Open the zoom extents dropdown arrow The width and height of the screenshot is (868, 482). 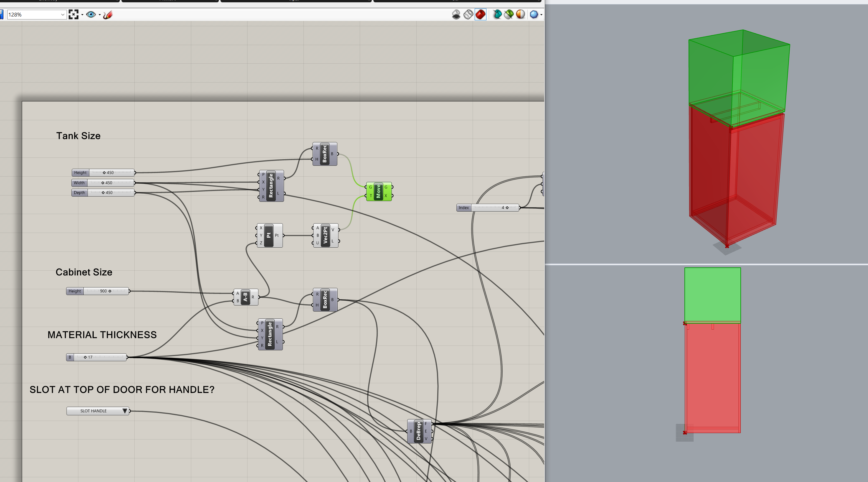(x=82, y=15)
